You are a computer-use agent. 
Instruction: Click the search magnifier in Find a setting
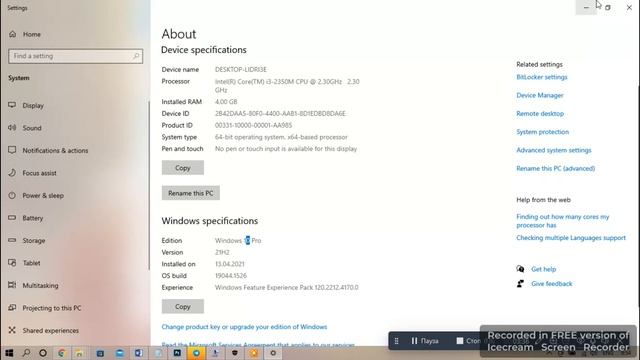pos(136,56)
